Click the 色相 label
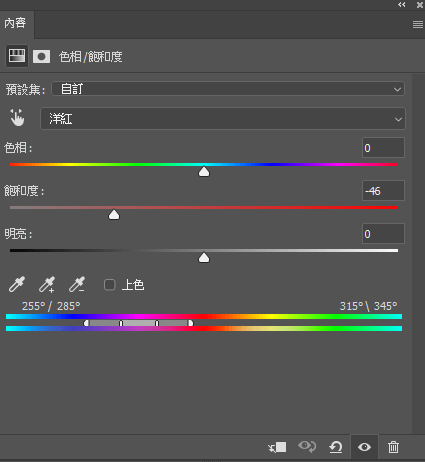Screen dimensions: 425x462 [18, 148]
